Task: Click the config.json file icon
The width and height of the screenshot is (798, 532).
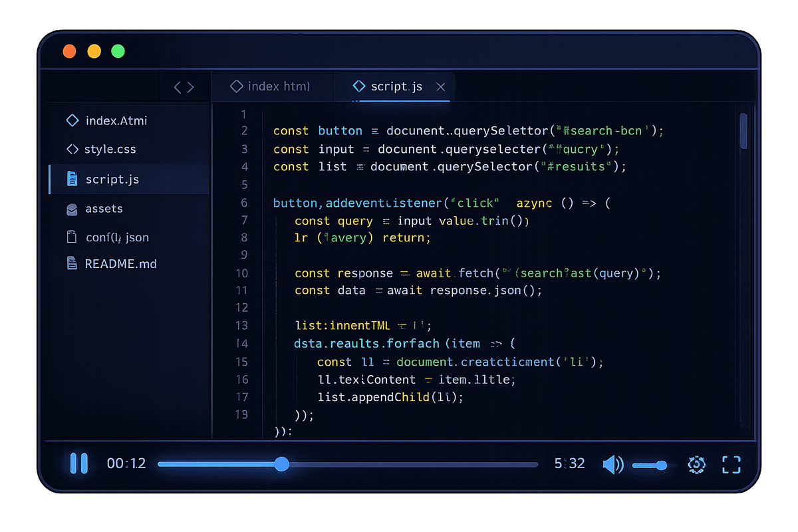Action: [71, 237]
